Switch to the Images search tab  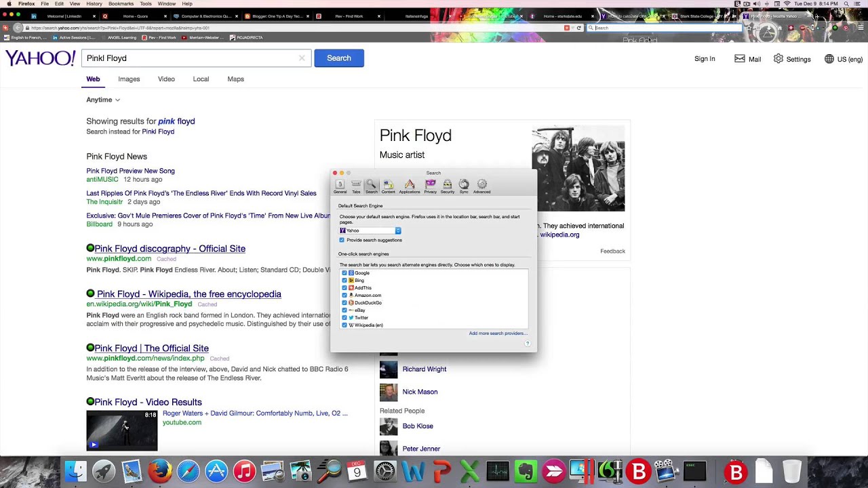click(129, 79)
